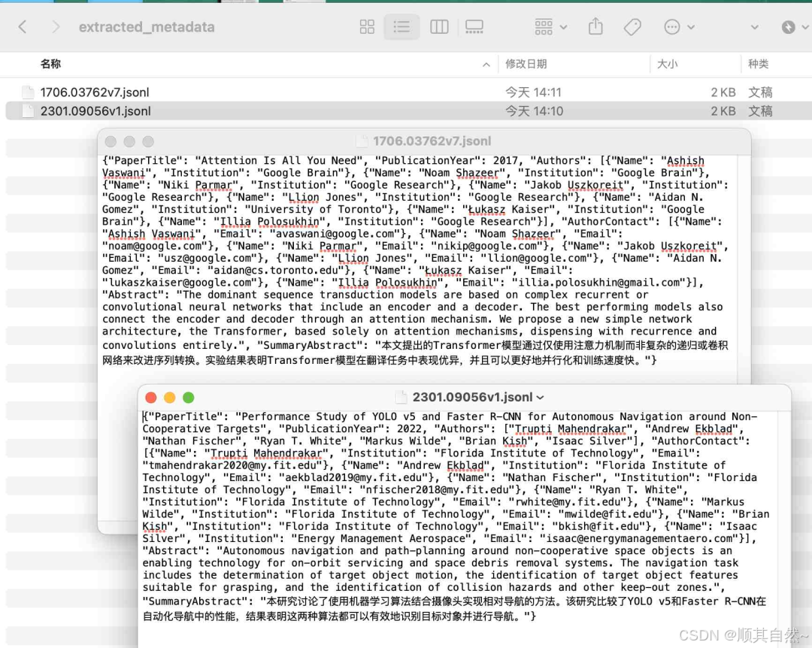Viewport: 812px width, 648px height.
Task: Sort files by 修改日期 column
Action: pyautogui.click(x=526, y=64)
